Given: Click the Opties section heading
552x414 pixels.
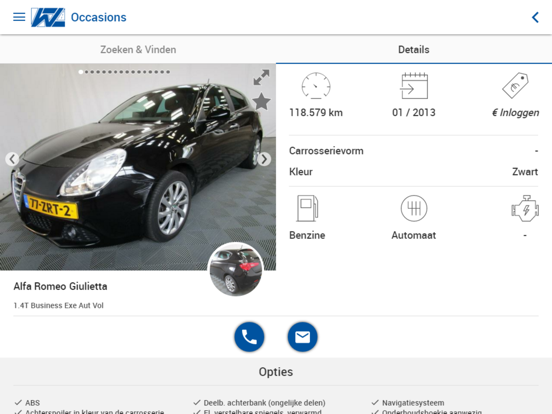Looking at the screenshot, I should tap(276, 372).
